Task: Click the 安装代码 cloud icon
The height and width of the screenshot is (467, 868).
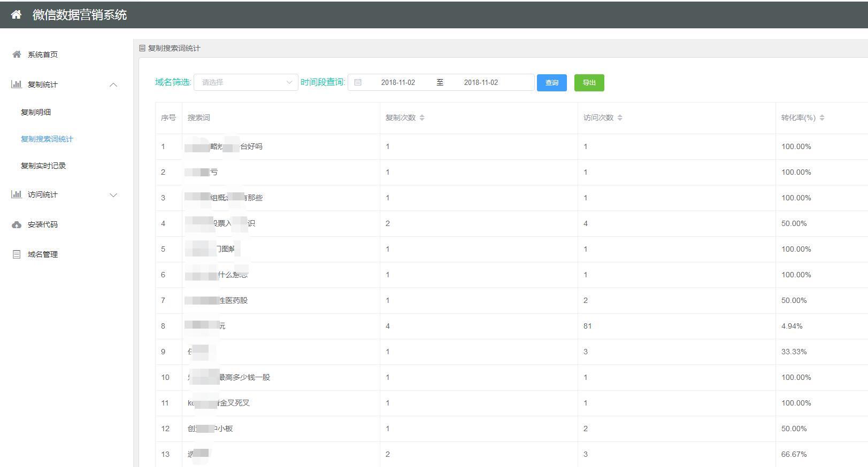Action: pyautogui.click(x=17, y=224)
